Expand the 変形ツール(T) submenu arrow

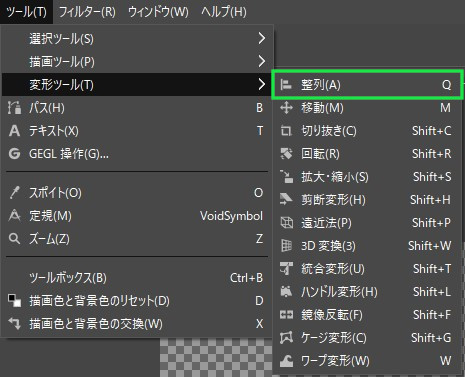click(x=262, y=84)
